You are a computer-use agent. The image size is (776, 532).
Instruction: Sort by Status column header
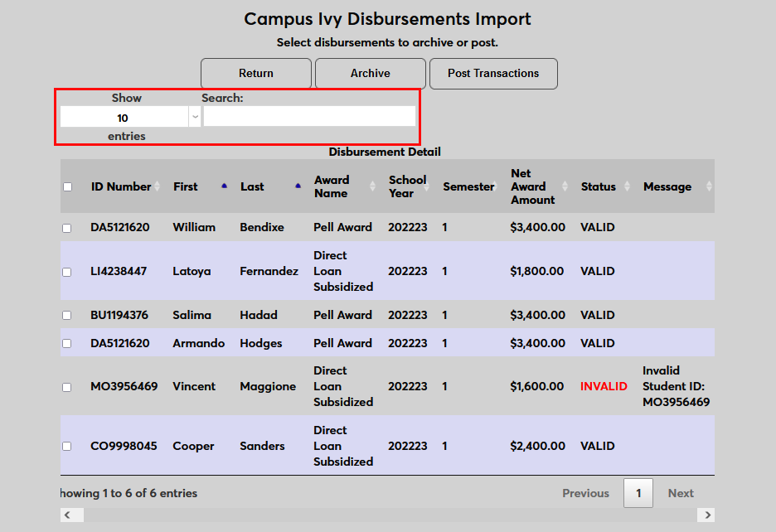coord(599,186)
